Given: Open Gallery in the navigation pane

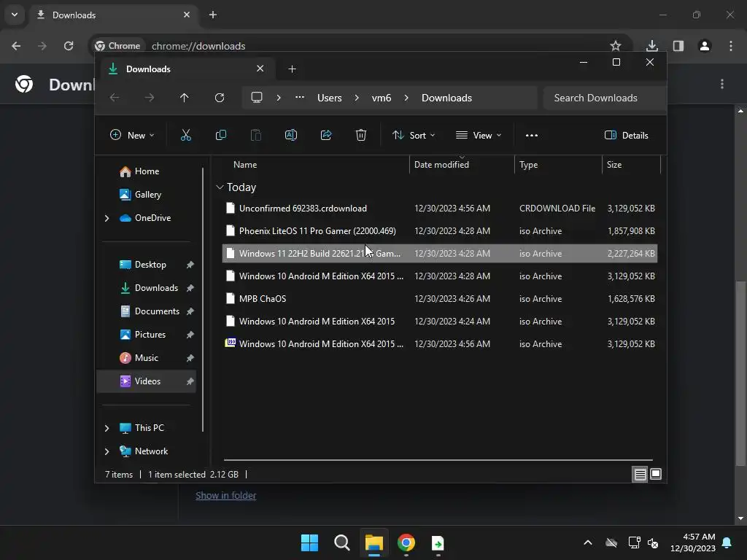Looking at the screenshot, I should [147, 194].
